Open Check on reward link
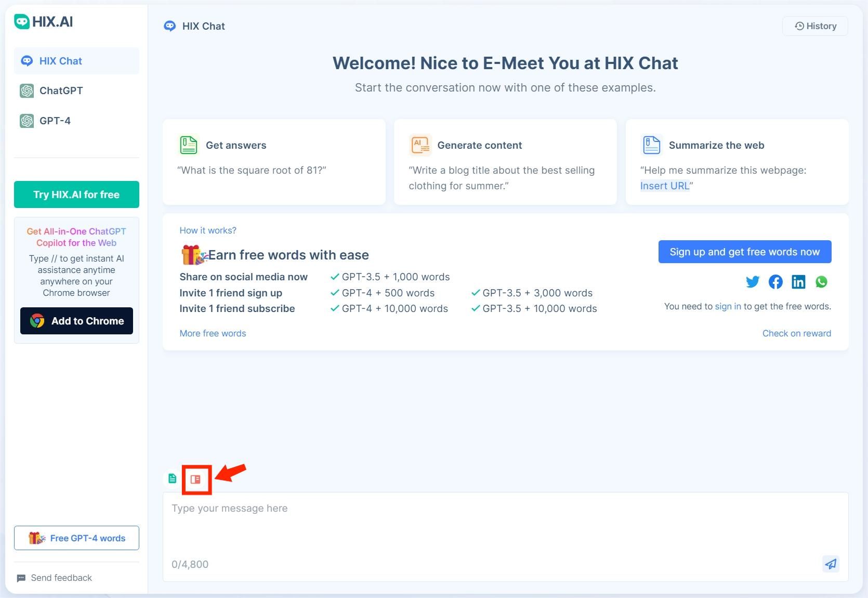868x598 pixels. [x=797, y=333]
